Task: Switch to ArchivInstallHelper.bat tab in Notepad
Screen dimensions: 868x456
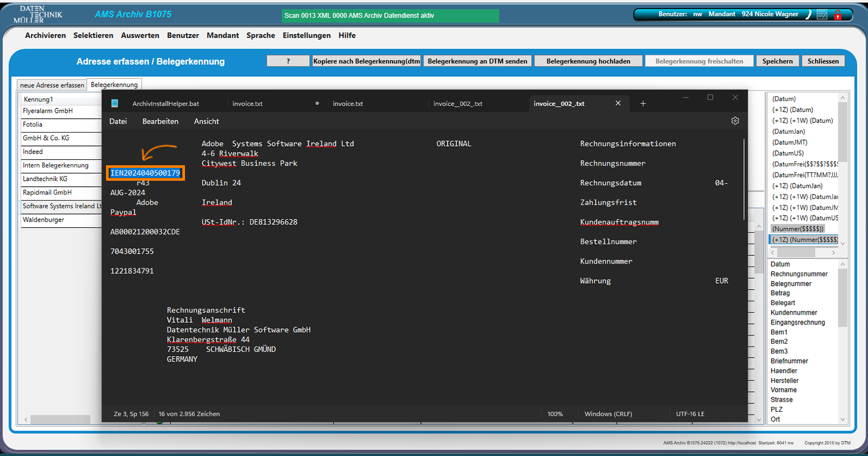Action: (166, 103)
